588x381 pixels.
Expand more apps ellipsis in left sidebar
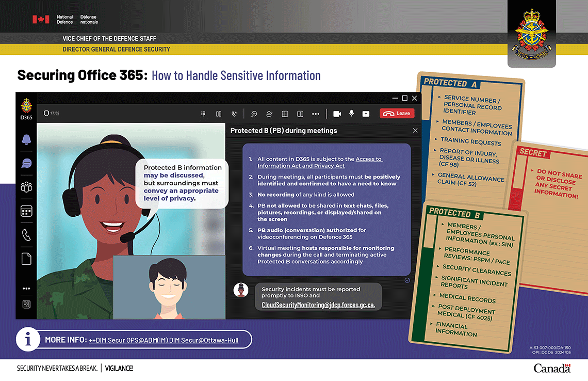point(26,289)
